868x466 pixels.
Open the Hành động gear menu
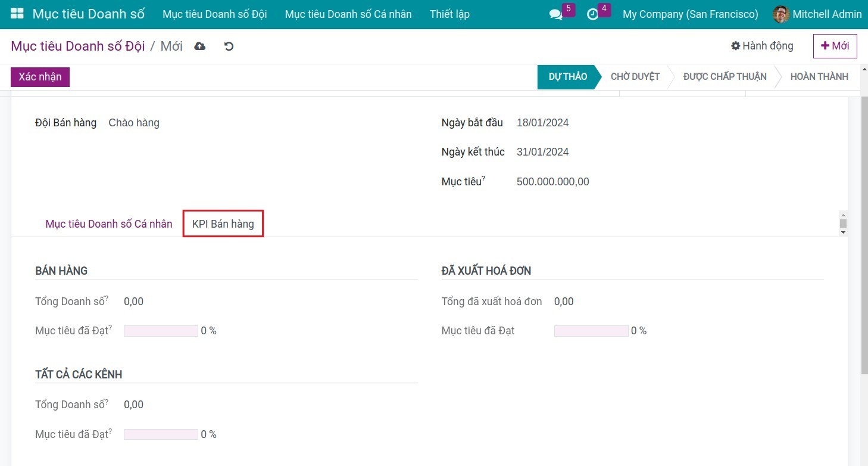click(761, 45)
